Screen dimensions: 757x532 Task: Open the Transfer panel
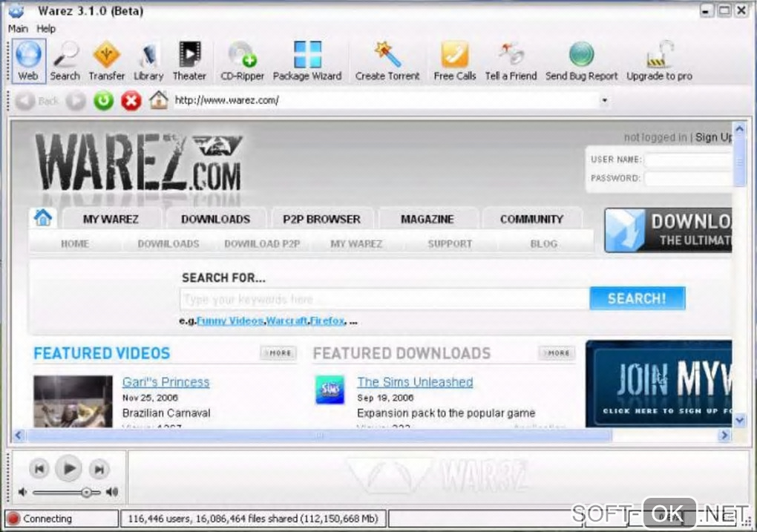point(107,62)
